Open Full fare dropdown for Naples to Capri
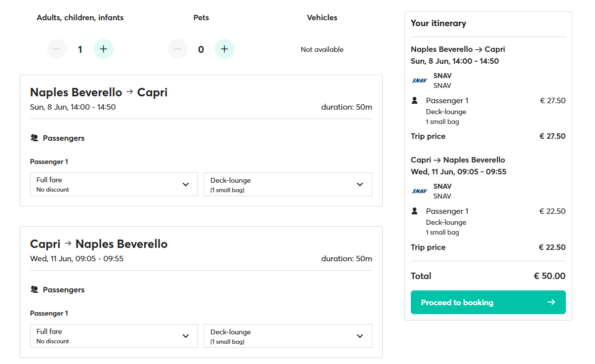Screen dimensions: 595x364 pos(114,184)
